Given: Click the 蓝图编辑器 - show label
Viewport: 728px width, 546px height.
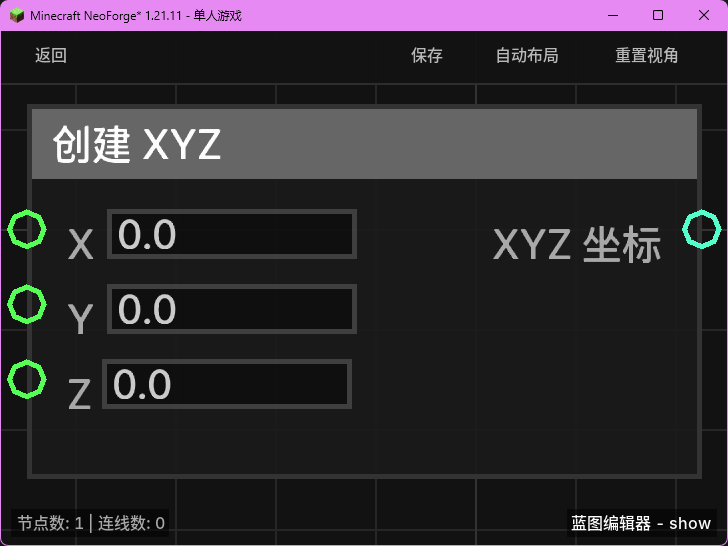Looking at the screenshot, I should click(x=641, y=523).
